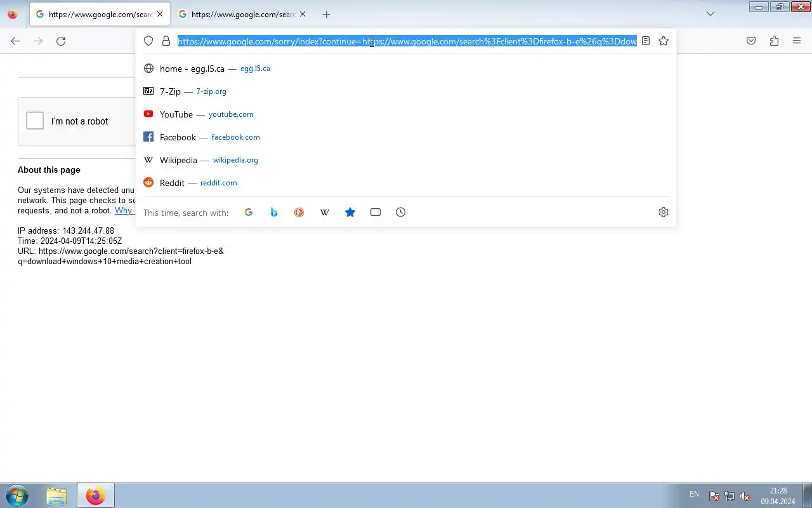Open the Save to Pocket icon
This screenshot has width=812, height=508.
pyautogui.click(x=751, y=41)
